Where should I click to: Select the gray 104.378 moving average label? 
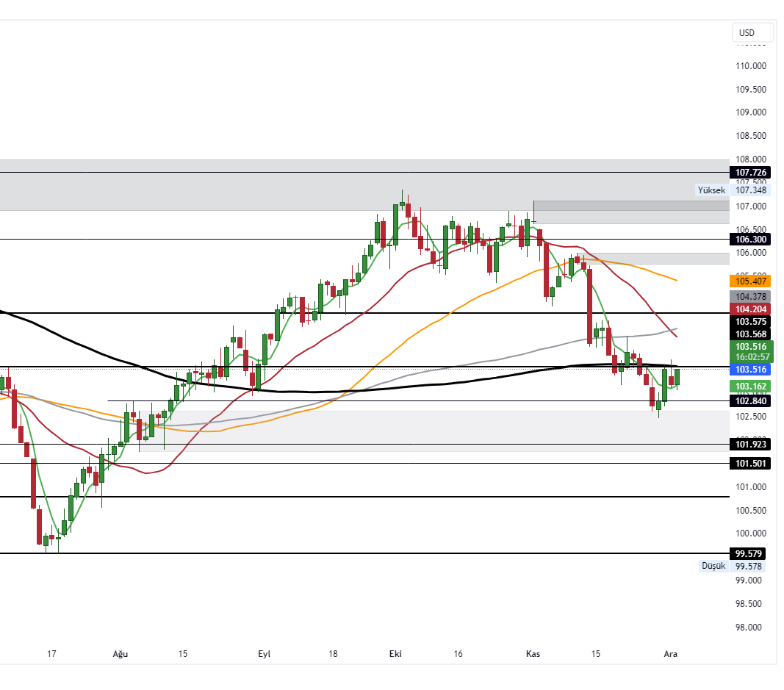pyautogui.click(x=749, y=296)
